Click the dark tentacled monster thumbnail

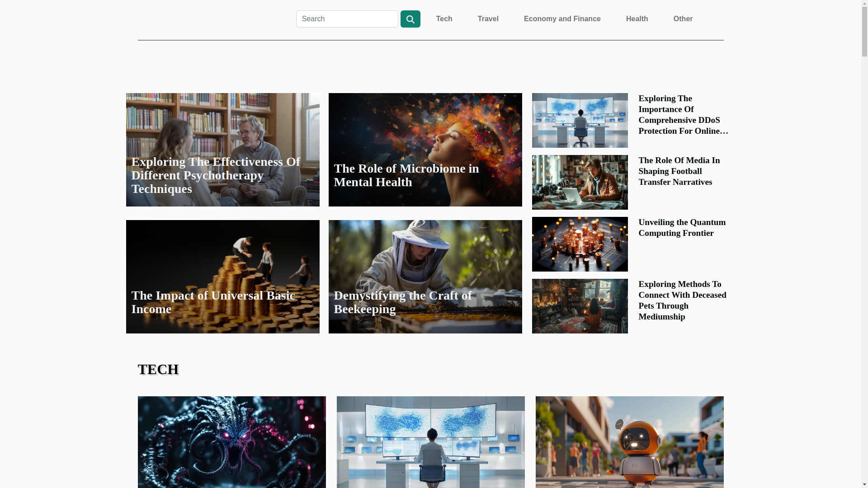(x=231, y=442)
